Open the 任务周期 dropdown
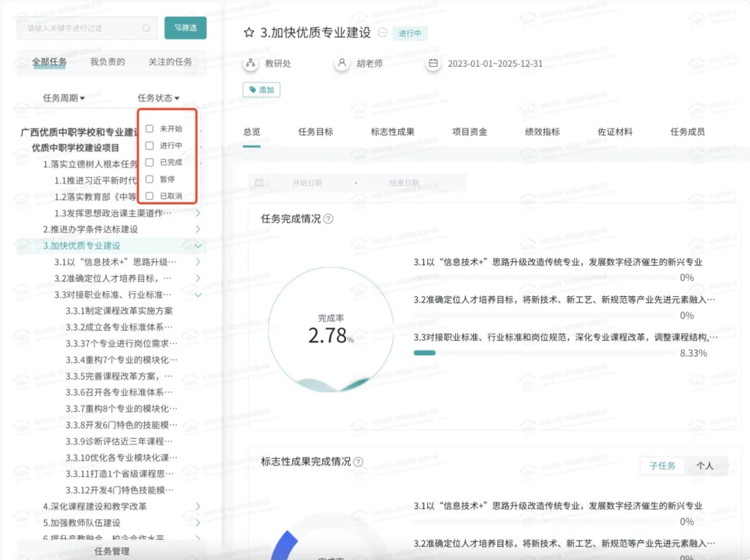750x560 pixels. pyautogui.click(x=64, y=98)
